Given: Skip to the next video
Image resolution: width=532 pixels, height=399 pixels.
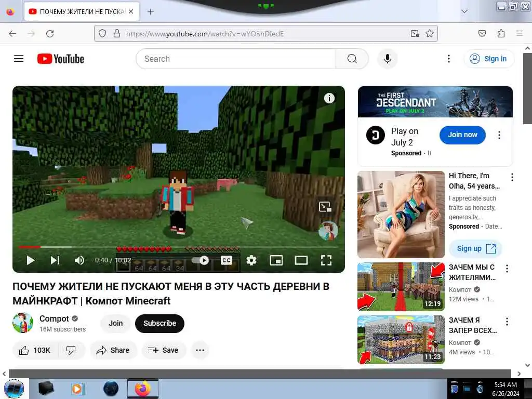Looking at the screenshot, I should point(55,260).
